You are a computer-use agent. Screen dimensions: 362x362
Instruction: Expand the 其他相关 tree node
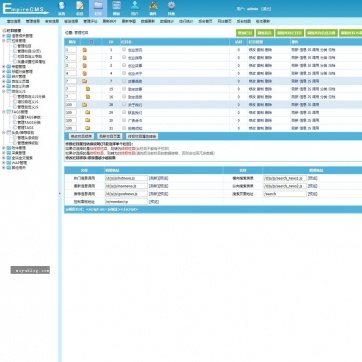(4, 168)
